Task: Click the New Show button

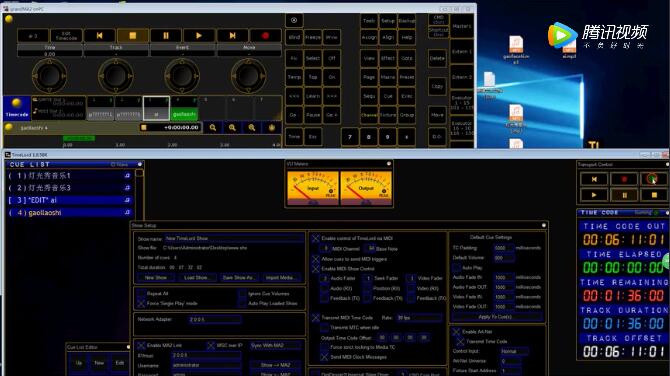Action: [x=156, y=278]
